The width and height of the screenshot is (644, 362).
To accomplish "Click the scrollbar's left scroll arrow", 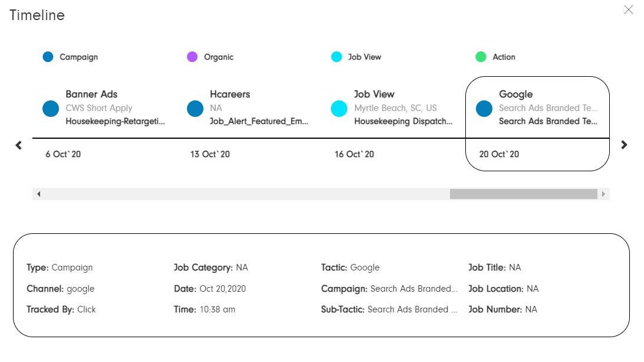I will [x=38, y=194].
